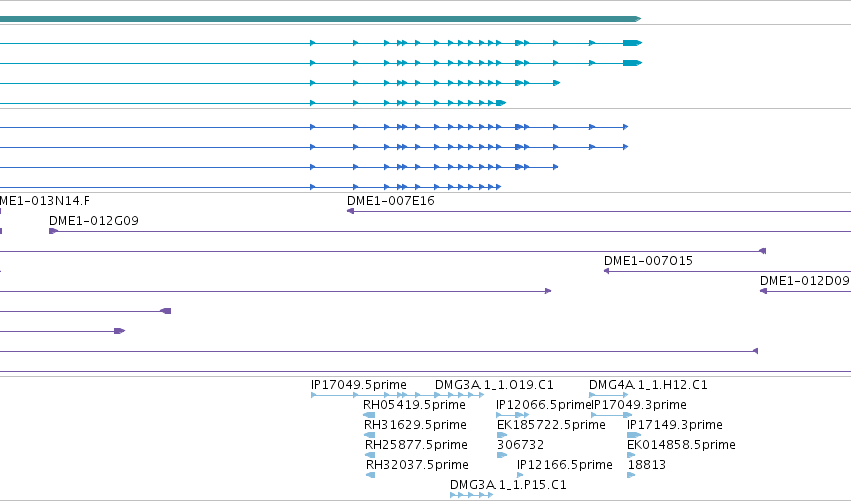Click the EK014858.5prime feature glyph
The image size is (851, 501).
(x=631, y=455)
